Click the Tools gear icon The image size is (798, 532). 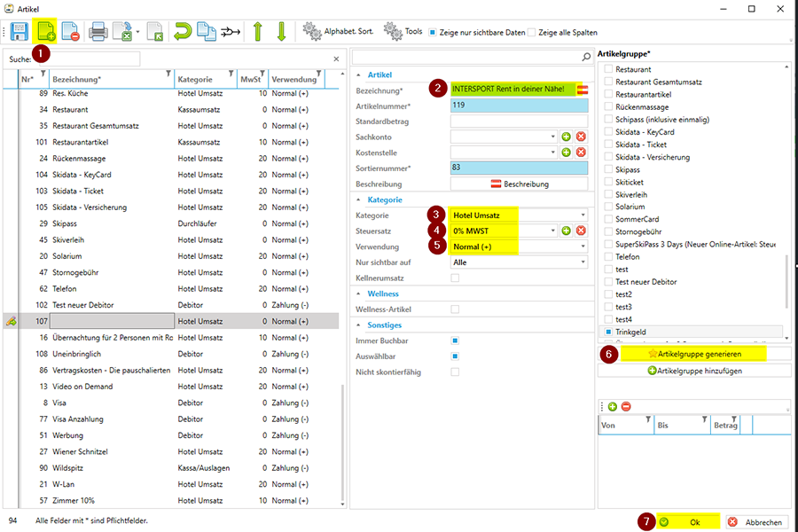point(393,32)
